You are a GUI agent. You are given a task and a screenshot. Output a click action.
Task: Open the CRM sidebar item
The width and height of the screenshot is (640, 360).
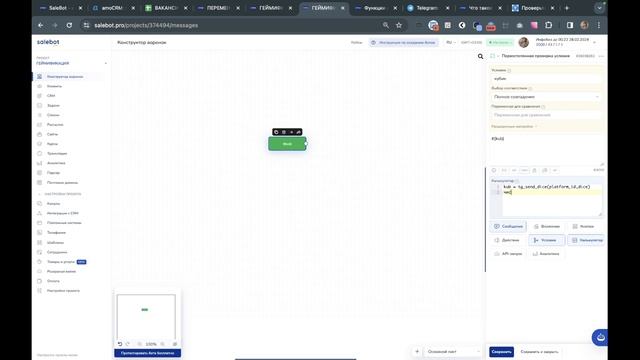[x=51, y=96]
